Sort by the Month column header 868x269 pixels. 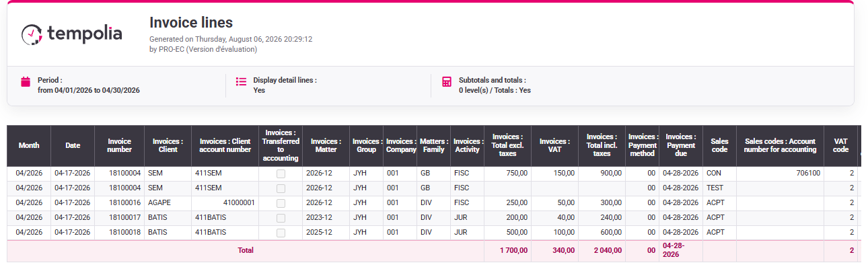[29, 145]
